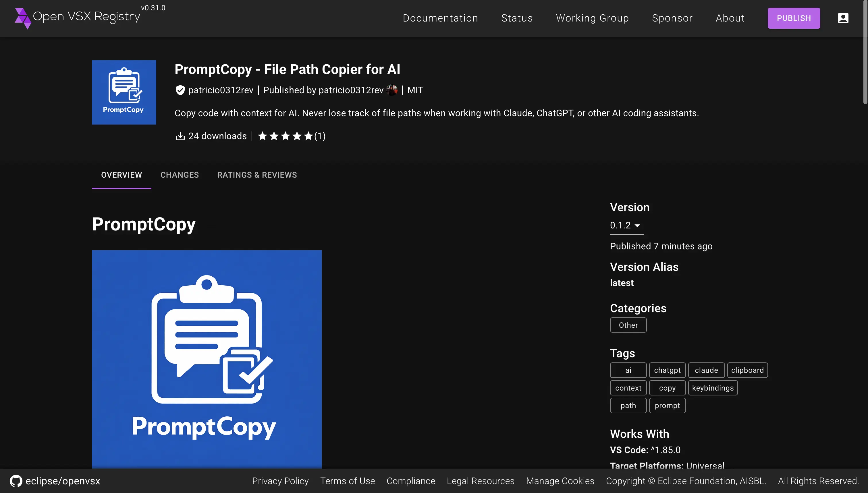Click the page vertical scrollbar

pos(865,53)
